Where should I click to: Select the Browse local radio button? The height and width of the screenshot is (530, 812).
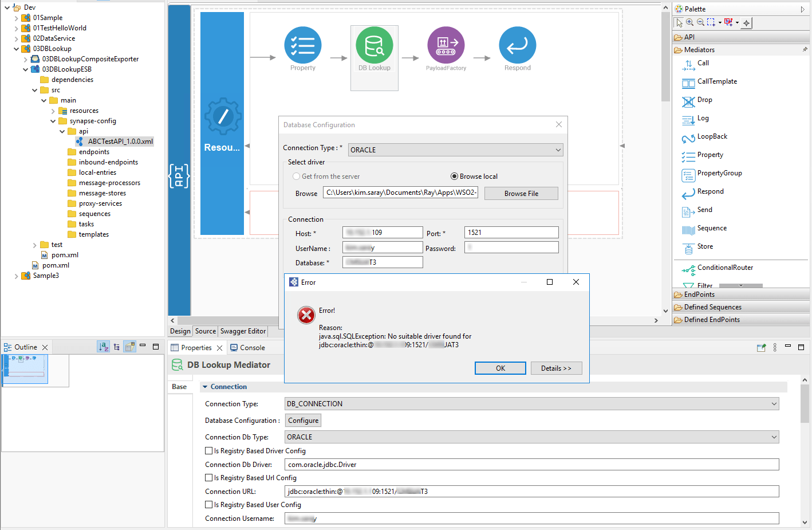click(x=454, y=176)
